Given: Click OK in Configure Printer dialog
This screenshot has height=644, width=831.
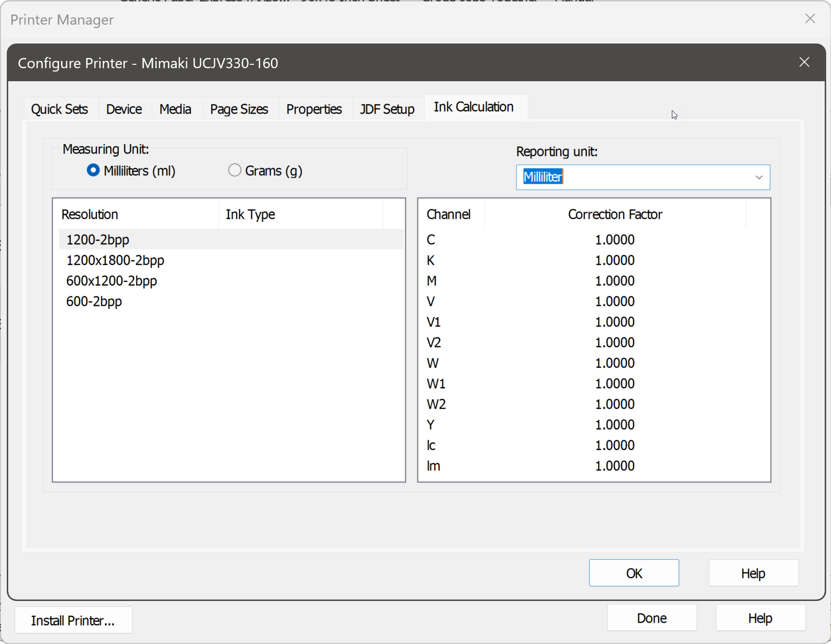Looking at the screenshot, I should coord(634,573).
